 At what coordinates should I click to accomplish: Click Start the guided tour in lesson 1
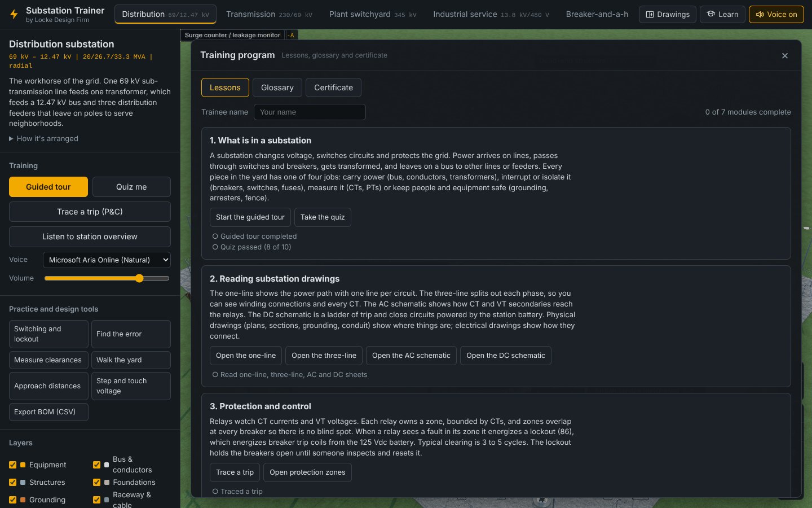pos(250,217)
